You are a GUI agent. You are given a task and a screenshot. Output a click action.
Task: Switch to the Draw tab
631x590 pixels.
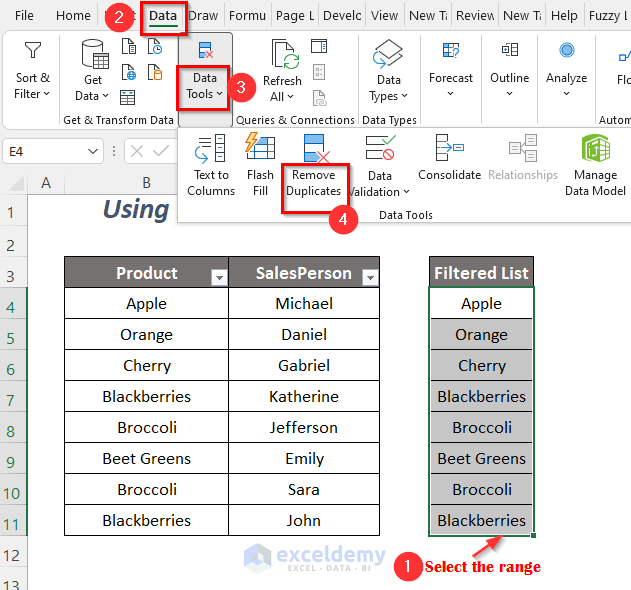203,16
